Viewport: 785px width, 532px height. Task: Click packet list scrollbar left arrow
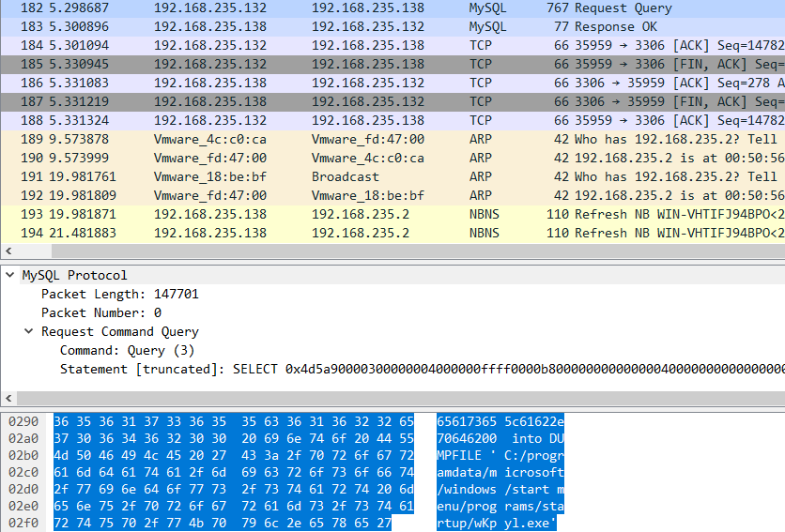pos(8,251)
